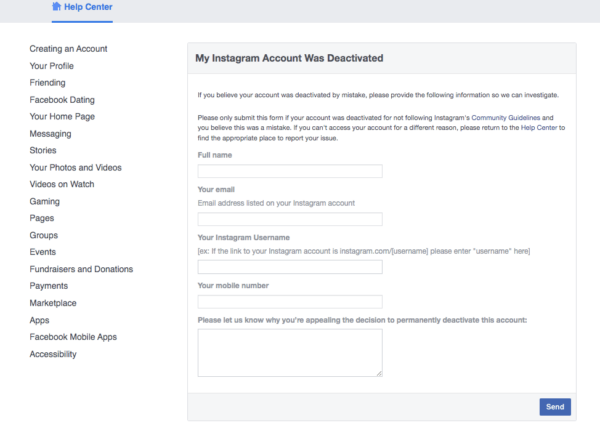Open the Help Center tab
Screen dimensions: 600x423
(88, 8)
